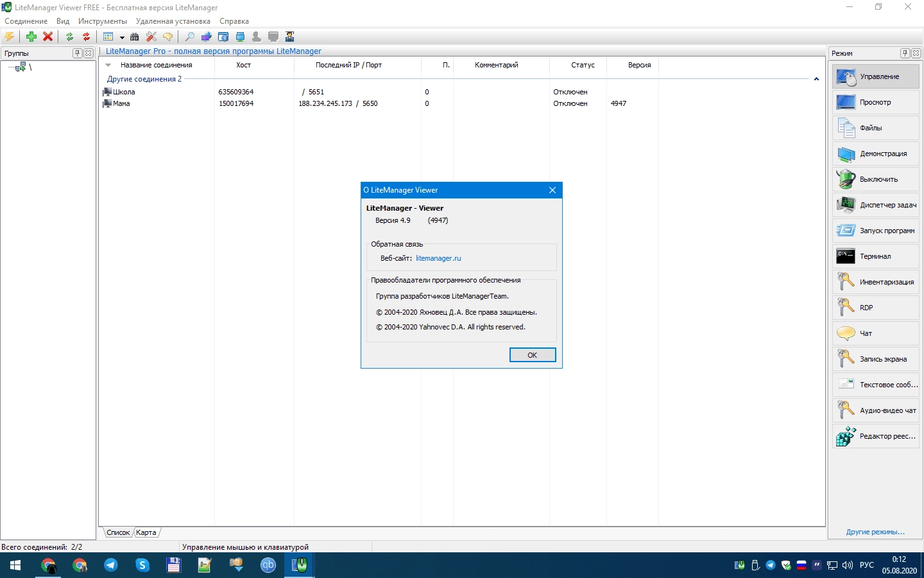The width and height of the screenshot is (924, 578).
Task: Select Чат mode
Action: pos(876,333)
